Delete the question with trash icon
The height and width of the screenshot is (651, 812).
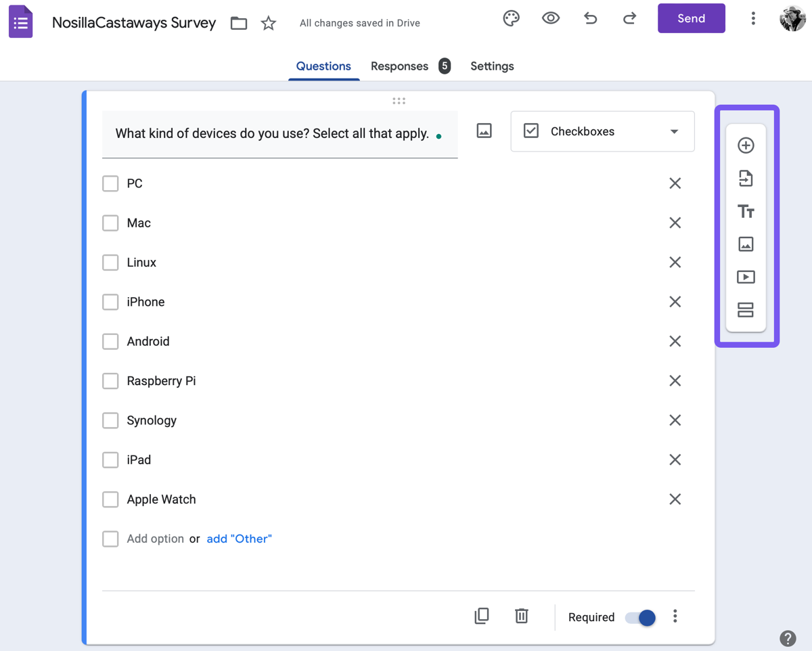point(521,616)
